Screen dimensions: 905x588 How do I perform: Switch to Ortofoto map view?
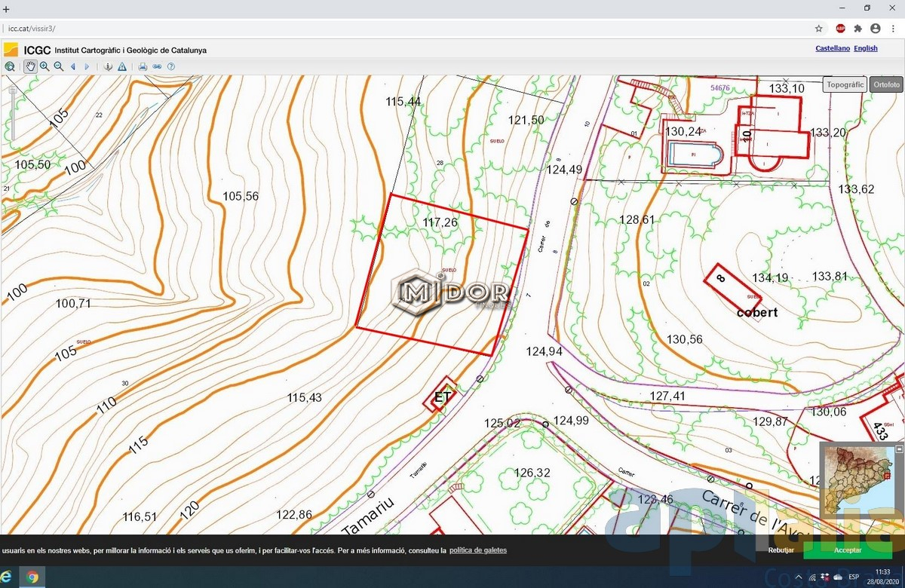click(885, 84)
